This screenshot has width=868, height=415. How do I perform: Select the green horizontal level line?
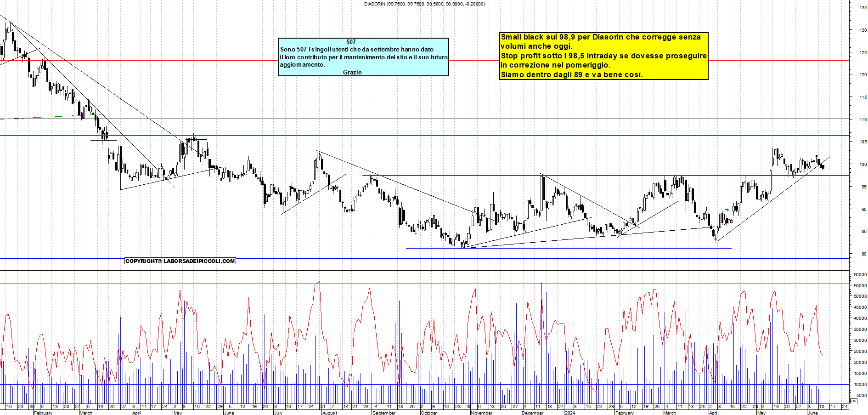[424, 136]
